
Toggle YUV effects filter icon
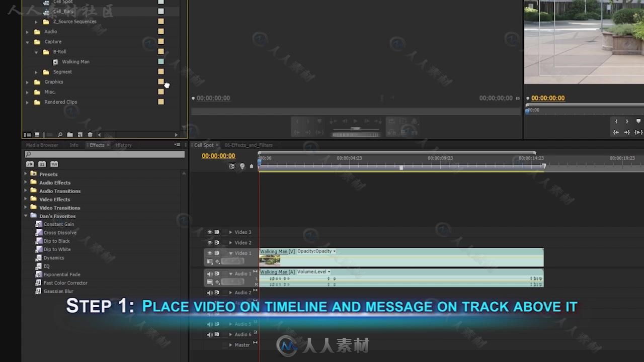(x=54, y=164)
